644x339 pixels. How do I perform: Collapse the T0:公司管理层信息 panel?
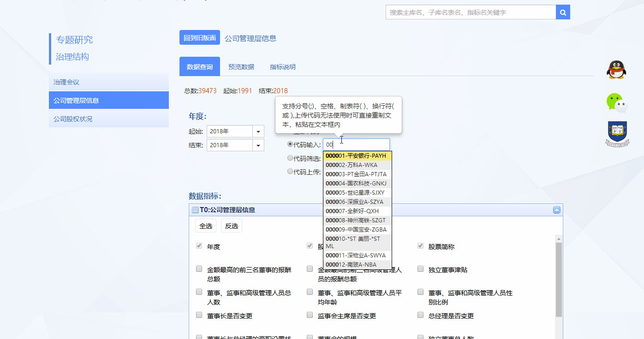(556, 210)
